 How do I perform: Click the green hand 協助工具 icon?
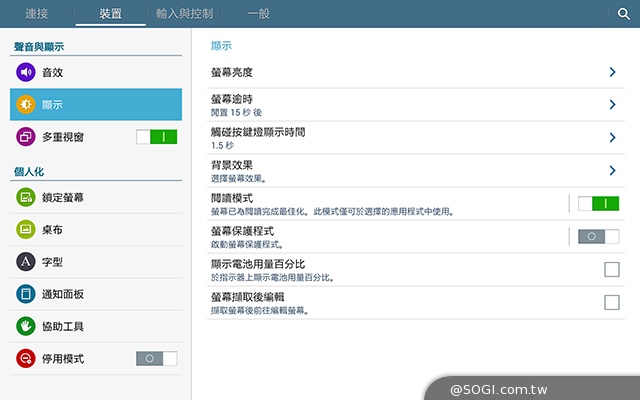pos(26,326)
